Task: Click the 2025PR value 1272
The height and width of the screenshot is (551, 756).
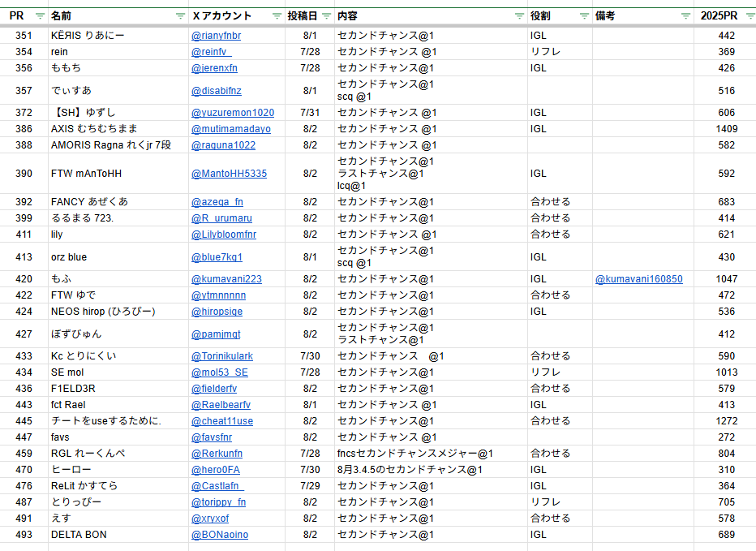Action: tap(727, 421)
